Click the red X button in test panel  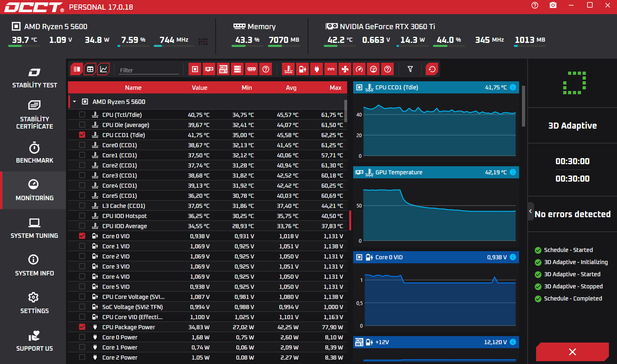point(572,352)
